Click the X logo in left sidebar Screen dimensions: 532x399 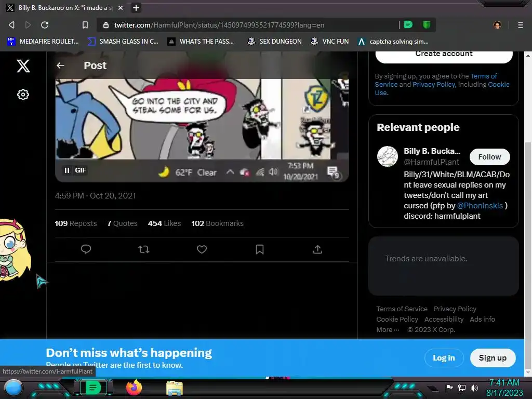click(23, 66)
